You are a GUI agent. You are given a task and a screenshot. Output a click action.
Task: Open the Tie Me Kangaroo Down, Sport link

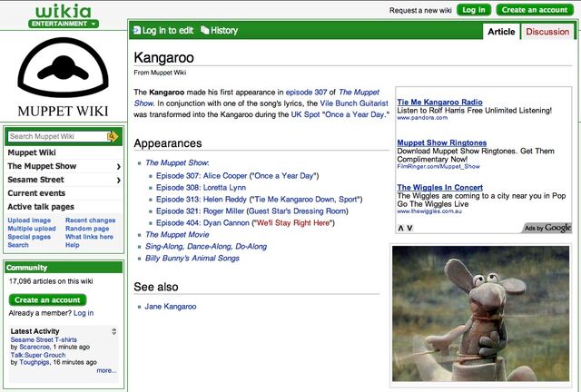[x=306, y=200]
